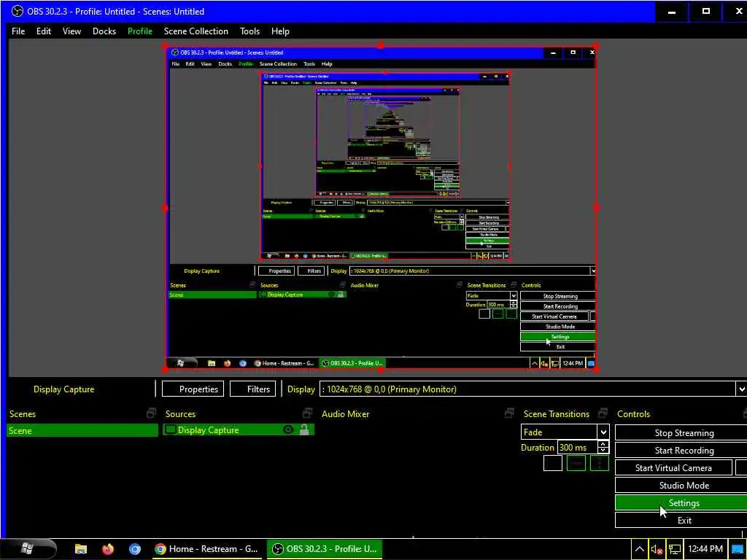Viewport: 747px width, 560px height.
Task: Click the Display Capture label in source toolbar
Action: pos(64,389)
